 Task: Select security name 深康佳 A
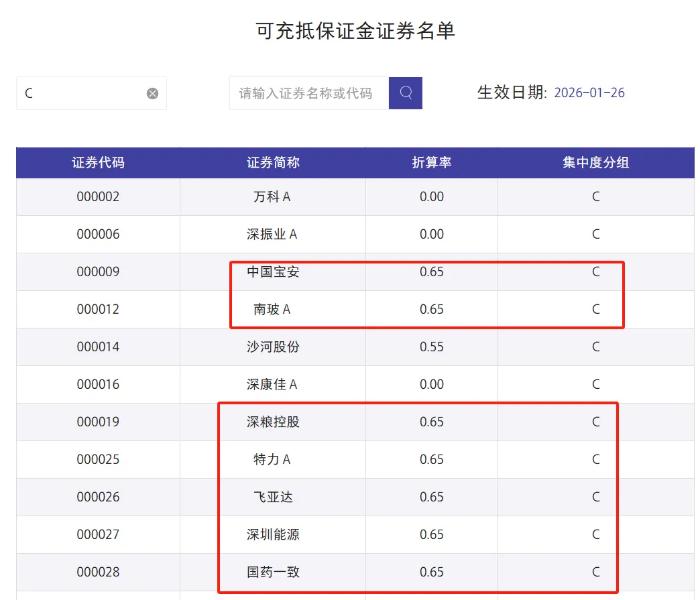pyautogui.click(x=272, y=384)
